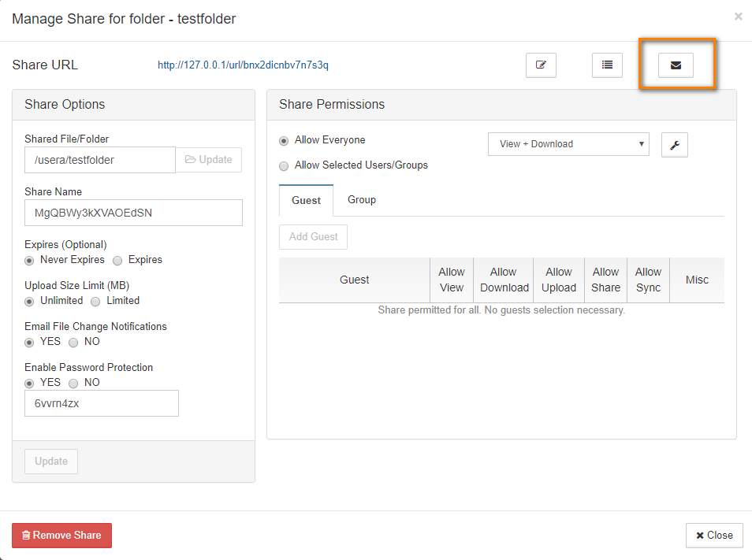This screenshot has height=560, width=752.
Task: Open View + Download permission dropdown
Action: pos(568,144)
